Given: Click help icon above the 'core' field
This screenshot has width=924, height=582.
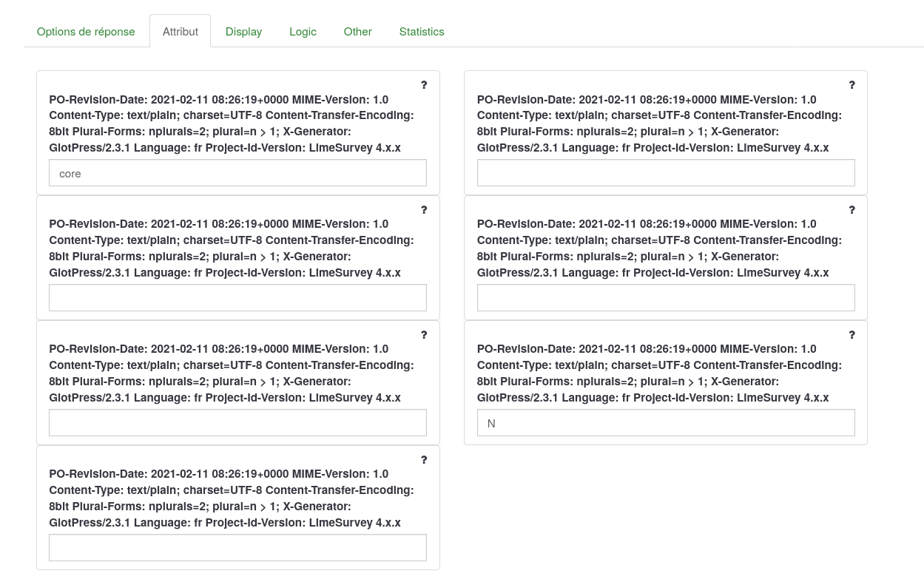Looking at the screenshot, I should 424,85.
